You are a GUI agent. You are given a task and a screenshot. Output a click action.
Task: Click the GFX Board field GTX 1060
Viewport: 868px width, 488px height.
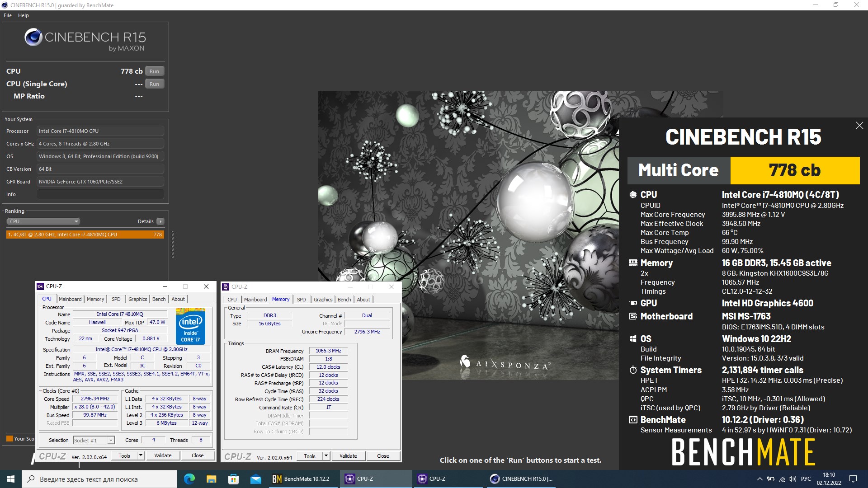pos(100,182)
